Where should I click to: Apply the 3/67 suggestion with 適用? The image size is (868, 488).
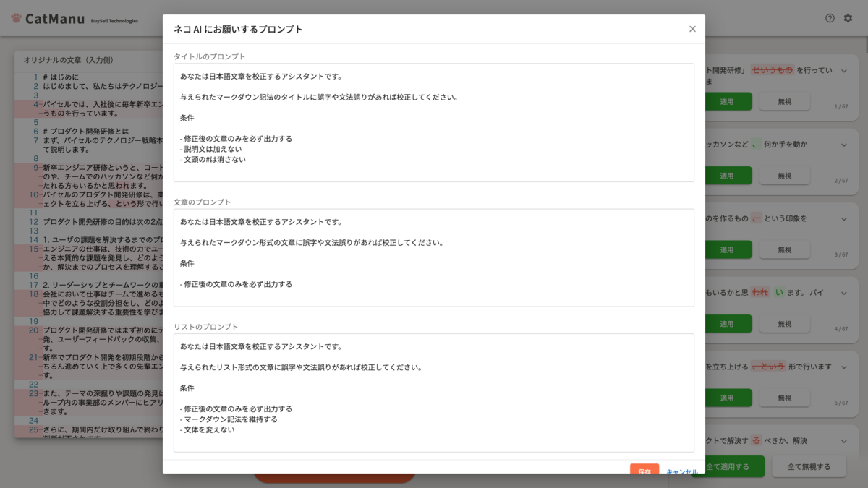tap(727, 249)
